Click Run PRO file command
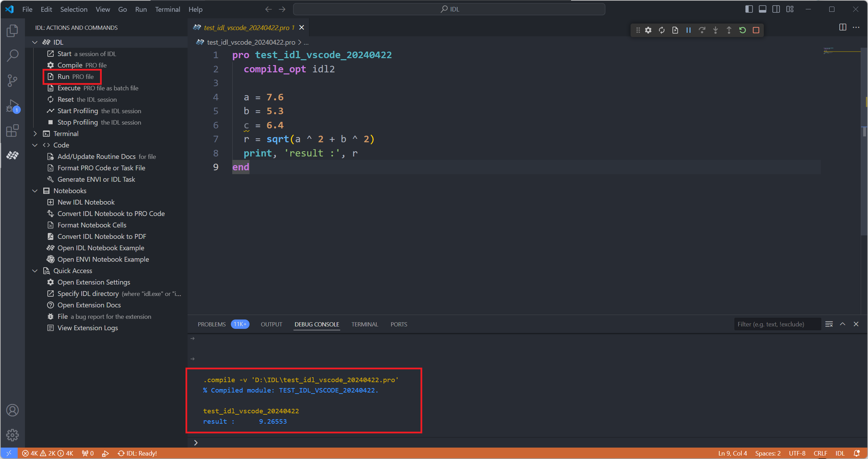The image size is (868, 459). [75, 76]
